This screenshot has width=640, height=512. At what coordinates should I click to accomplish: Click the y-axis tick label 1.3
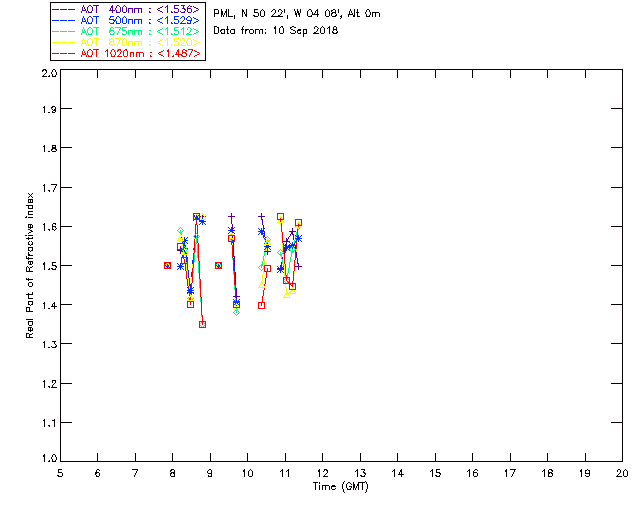tap(49, 345)
